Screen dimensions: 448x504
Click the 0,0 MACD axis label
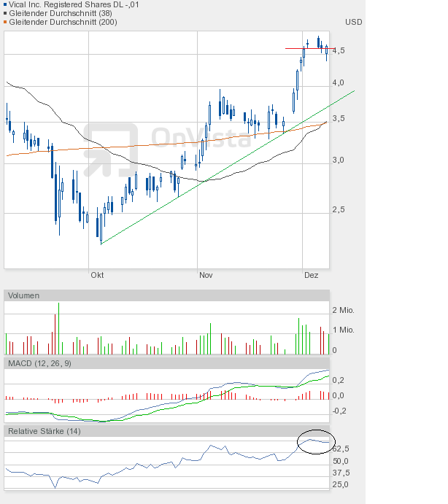(338, 395)
